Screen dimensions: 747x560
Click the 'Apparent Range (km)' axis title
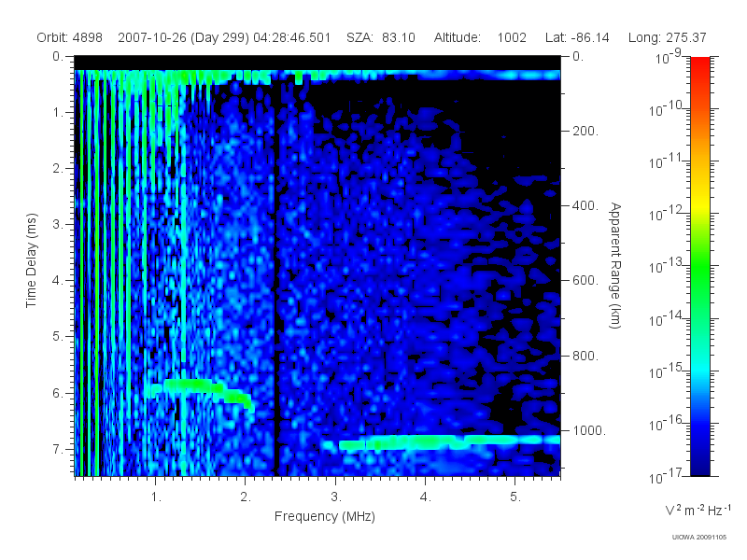point(615,266)
